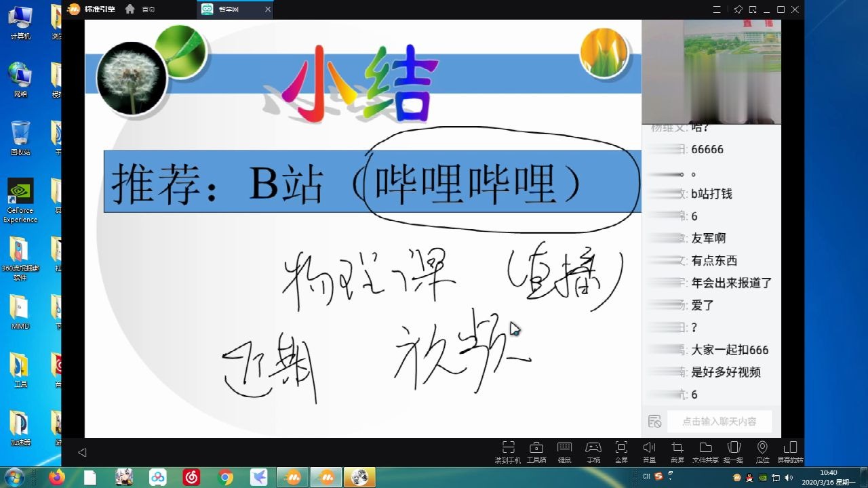The width and height of the screenshot is (868, 488).
Task: Click the multi-window icon in title bar
Action: 753,9
